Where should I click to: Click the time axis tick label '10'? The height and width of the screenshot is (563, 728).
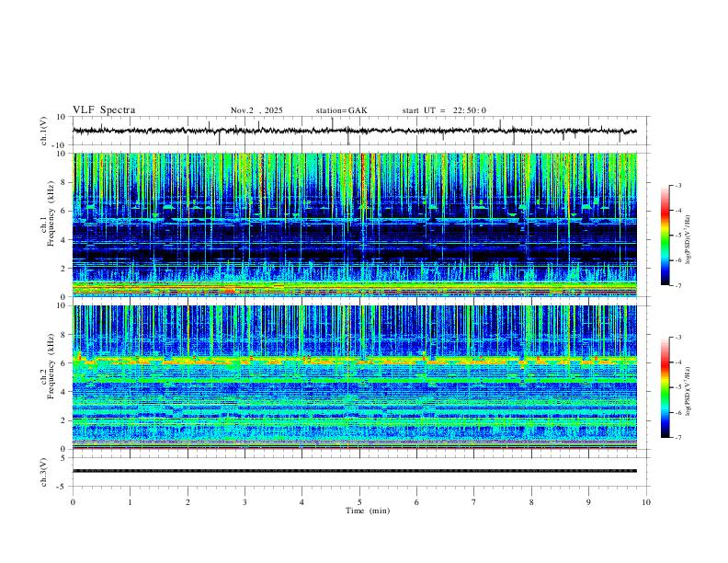(x=646, y=502)
